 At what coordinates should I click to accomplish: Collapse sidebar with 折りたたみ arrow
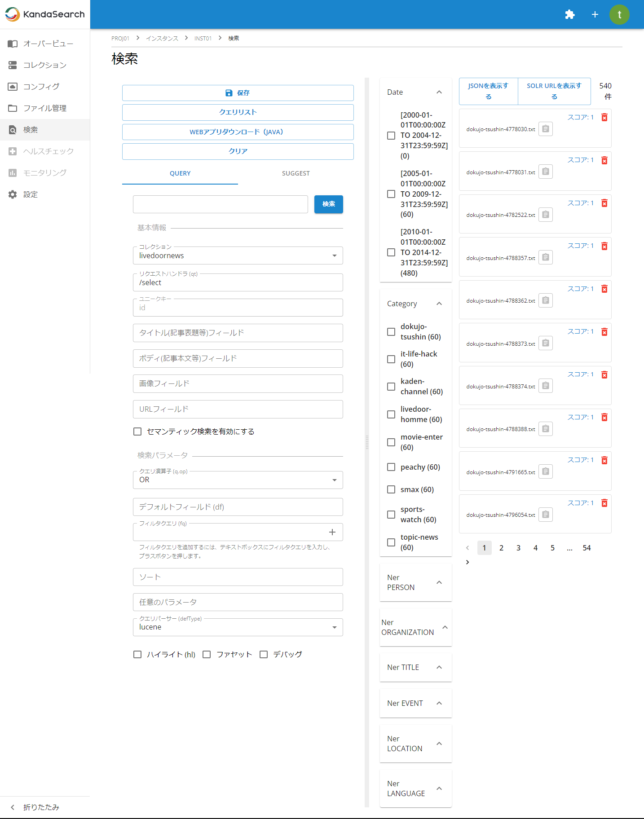tap(13, 807)
